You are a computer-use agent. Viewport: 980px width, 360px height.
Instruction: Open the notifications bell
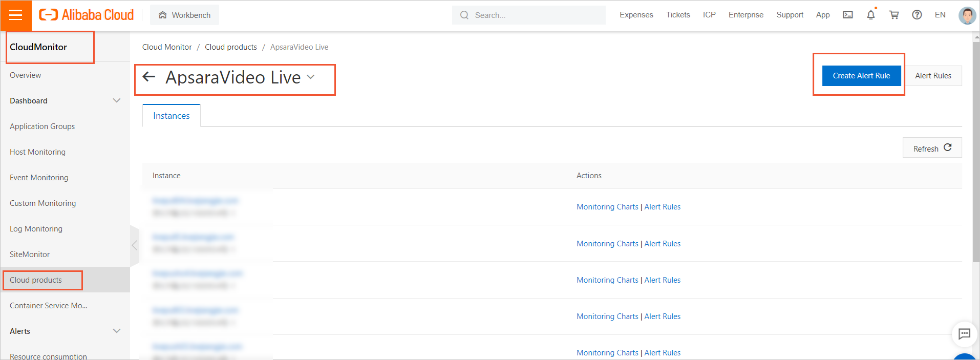coord(871,15)
